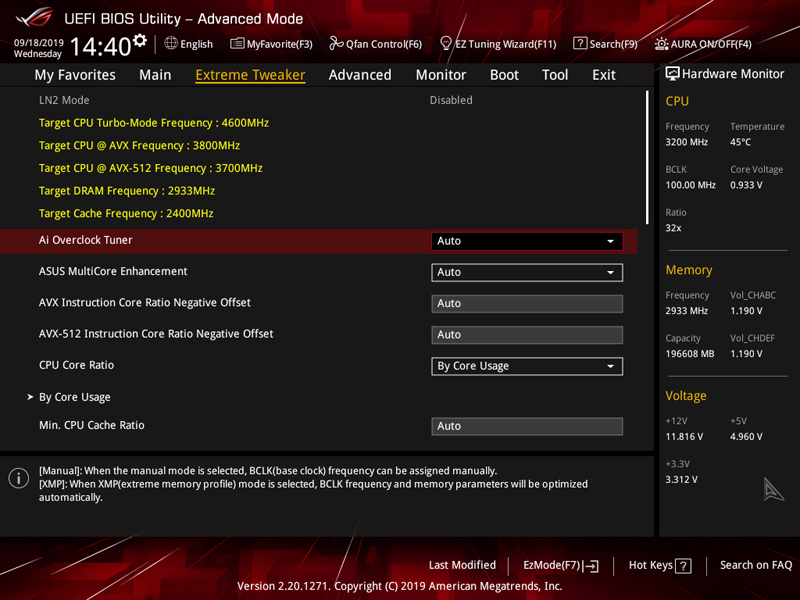Click the Min. CPU Cache Ratio field

(x=527, y=426)
